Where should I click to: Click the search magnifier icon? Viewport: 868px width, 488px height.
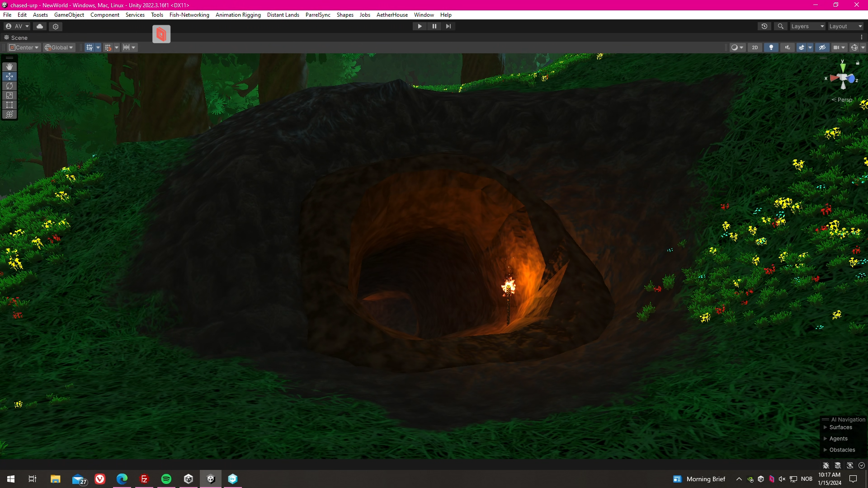coord(780,26)
